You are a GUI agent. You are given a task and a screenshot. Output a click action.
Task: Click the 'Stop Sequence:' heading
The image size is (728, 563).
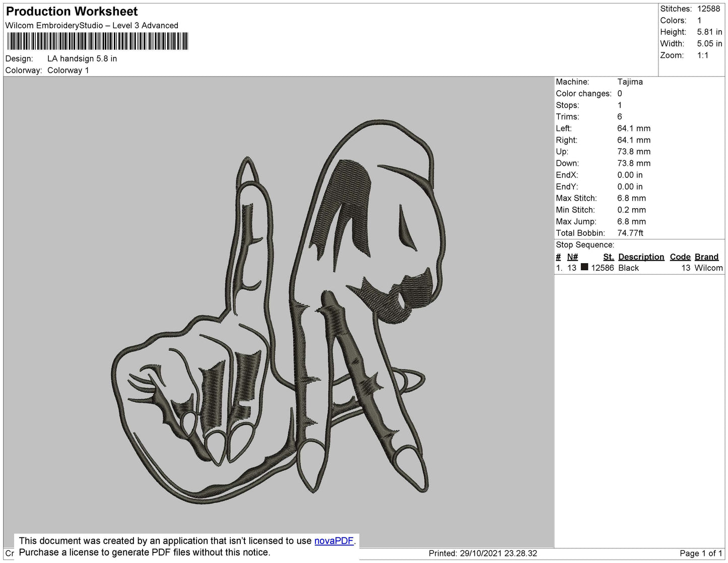click(x=585, y=244)
